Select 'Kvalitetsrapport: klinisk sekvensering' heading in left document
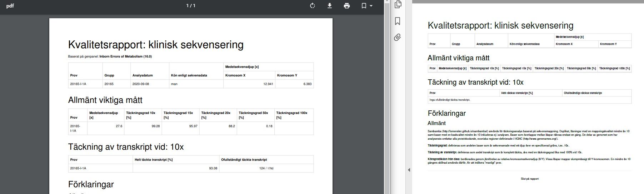The image size is (644, 194). click(156, 45)
